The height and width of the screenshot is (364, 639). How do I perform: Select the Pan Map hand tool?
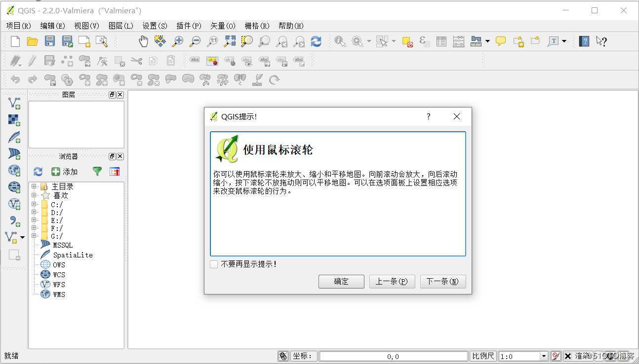pyautogui.click(x=143, y=41)
